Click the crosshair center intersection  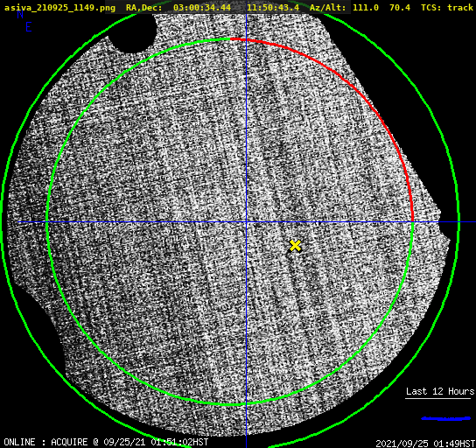coord(246,222)
